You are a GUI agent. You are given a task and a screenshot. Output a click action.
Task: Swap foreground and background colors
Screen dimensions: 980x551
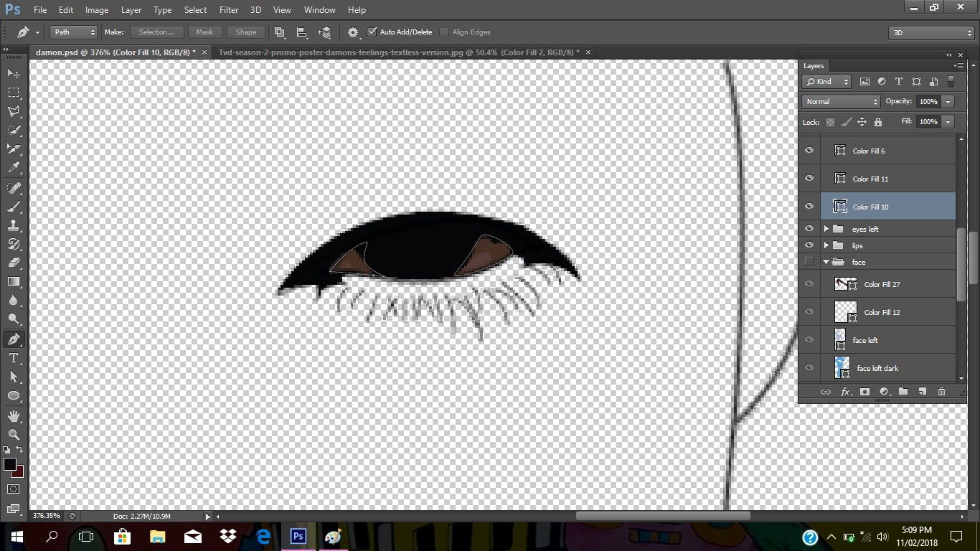coord(19,450)
